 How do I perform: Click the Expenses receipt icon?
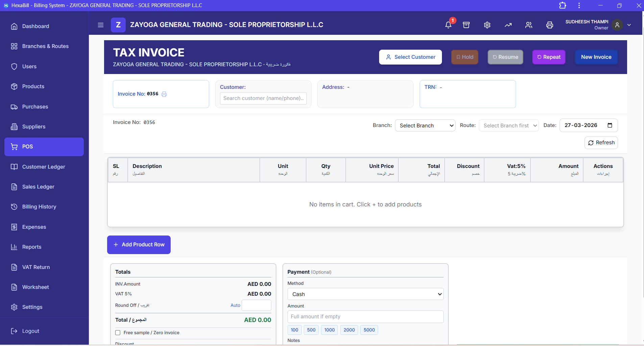tap(14, 227)
